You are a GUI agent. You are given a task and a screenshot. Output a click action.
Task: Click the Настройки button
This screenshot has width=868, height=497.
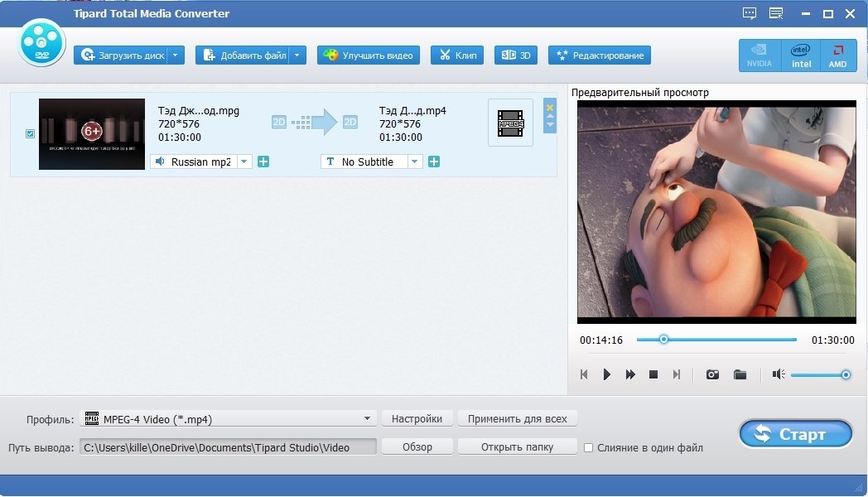417,419
